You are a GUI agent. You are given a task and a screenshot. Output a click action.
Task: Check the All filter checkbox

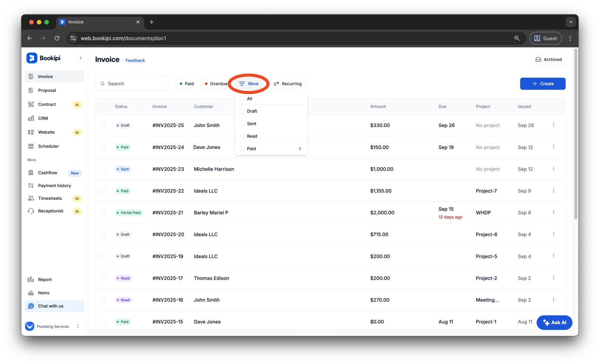point(242,99)
